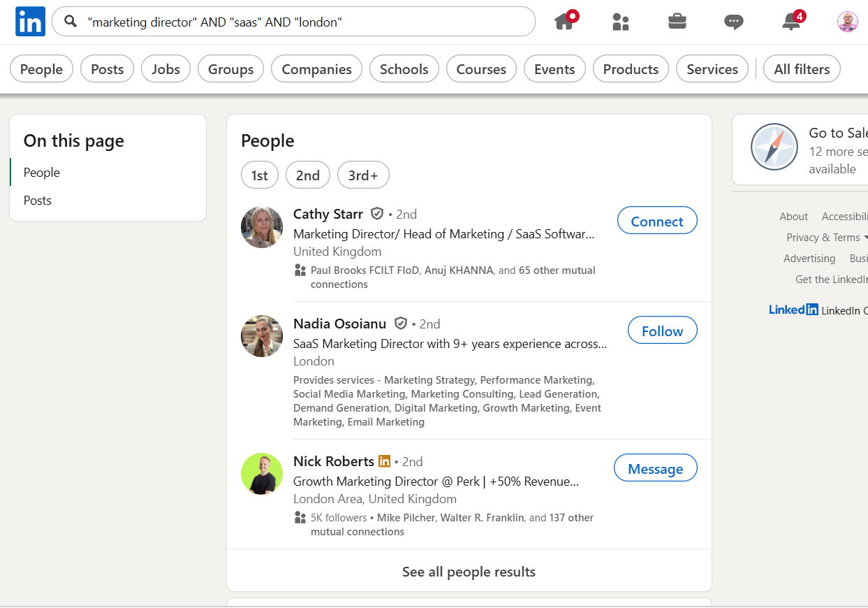
Task: Click Nick Roberts' LinkedIn Premium badge
Action: [x=384, y=461]
